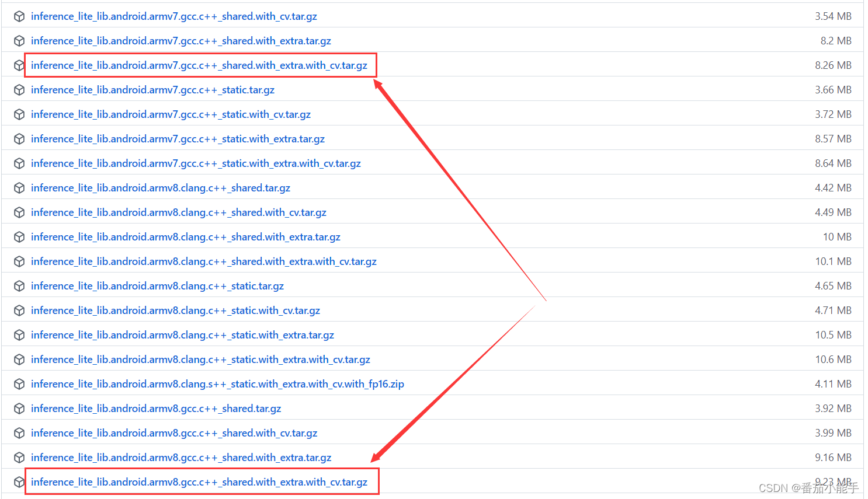Viewport: 868px width, 499px height.
Task: Download the highlighted armv7 with_extra.with_cv archive
Action: point(200,65)
